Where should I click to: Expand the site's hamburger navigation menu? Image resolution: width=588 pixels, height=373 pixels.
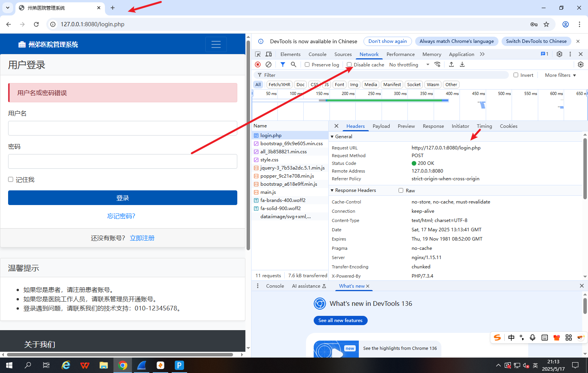[216, 44]
